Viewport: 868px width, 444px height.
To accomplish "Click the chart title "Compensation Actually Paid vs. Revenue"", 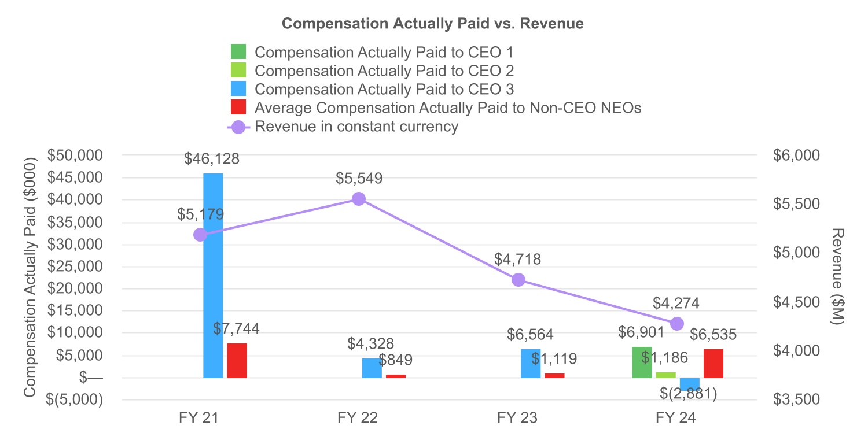I will click(432, 24).
